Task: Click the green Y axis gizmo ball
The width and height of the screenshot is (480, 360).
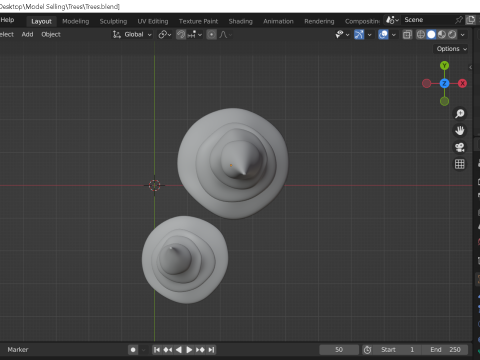Action: tap(444, 66)
